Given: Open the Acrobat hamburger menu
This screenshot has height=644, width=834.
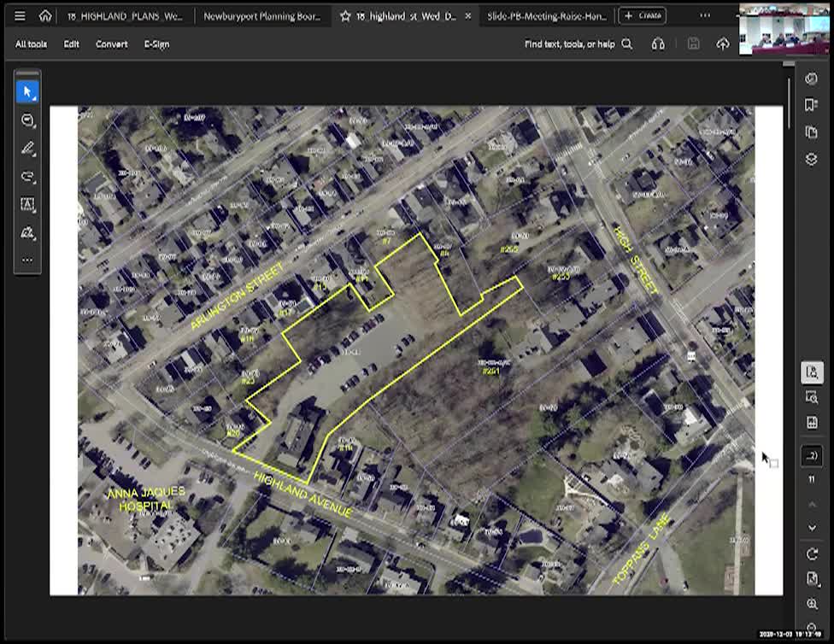Looking at the screenshot, I should (19, 15).
